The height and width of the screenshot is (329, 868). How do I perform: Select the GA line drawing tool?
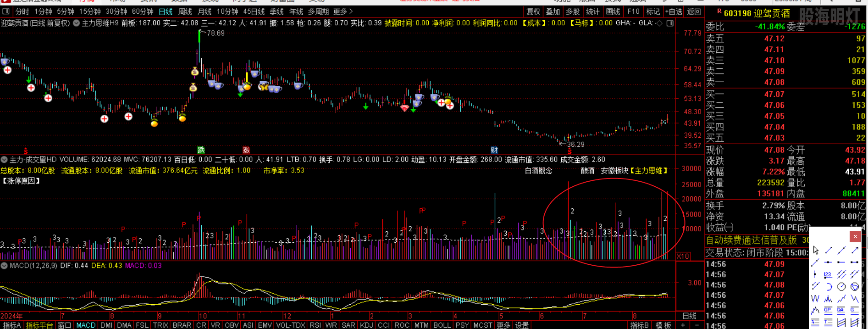[841, 311]
